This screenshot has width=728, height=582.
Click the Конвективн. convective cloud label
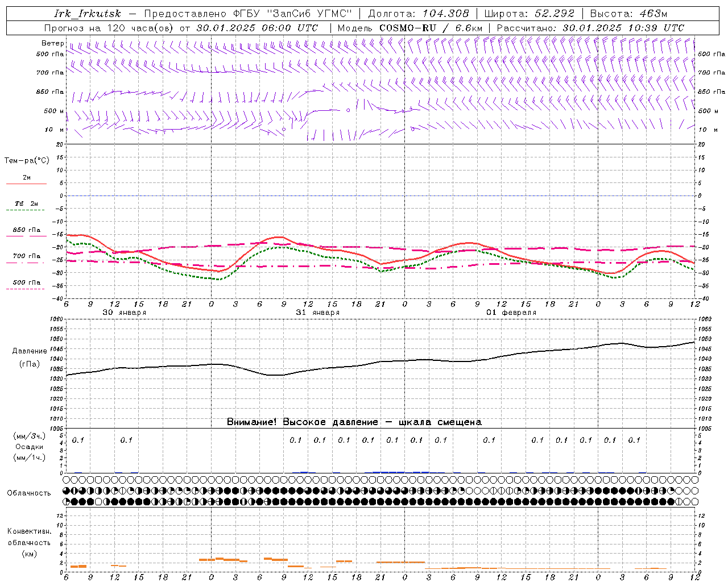click(x=29, y=531)
